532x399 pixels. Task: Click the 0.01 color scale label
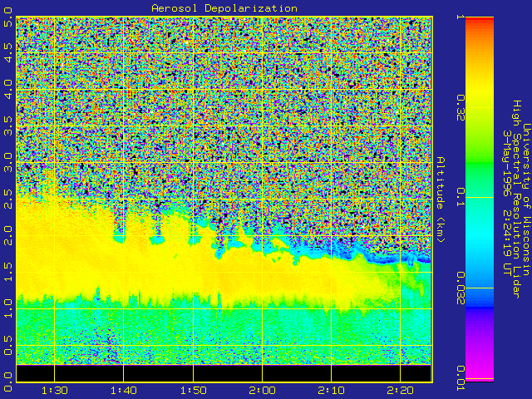[461, 378]
